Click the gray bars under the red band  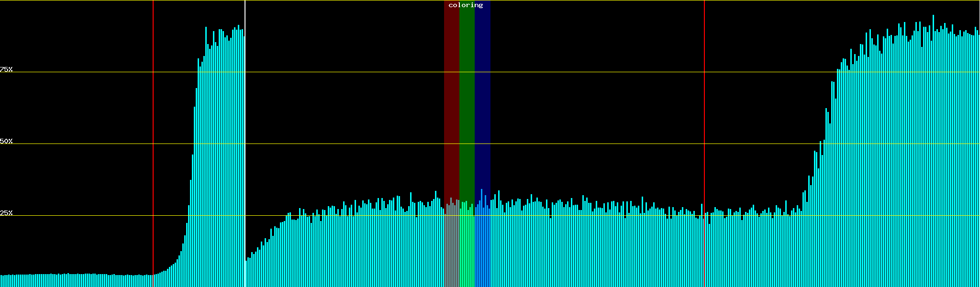[451, 249]
